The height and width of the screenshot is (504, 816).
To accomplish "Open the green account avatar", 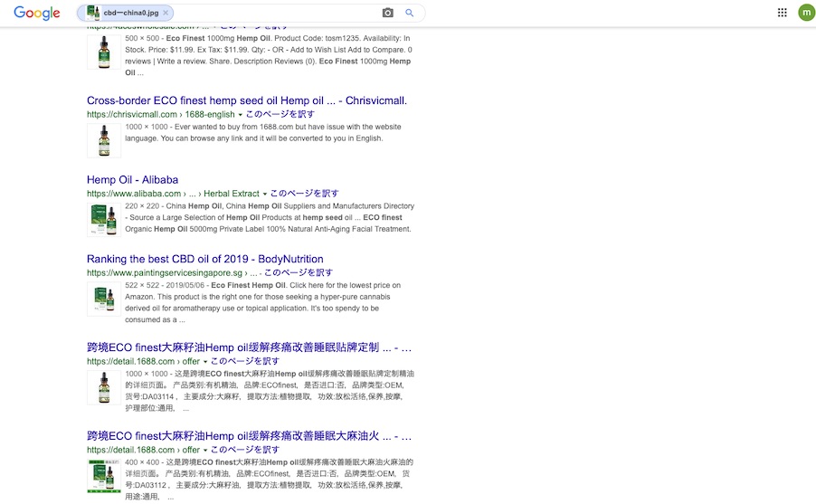I will (x=806, y=13).
